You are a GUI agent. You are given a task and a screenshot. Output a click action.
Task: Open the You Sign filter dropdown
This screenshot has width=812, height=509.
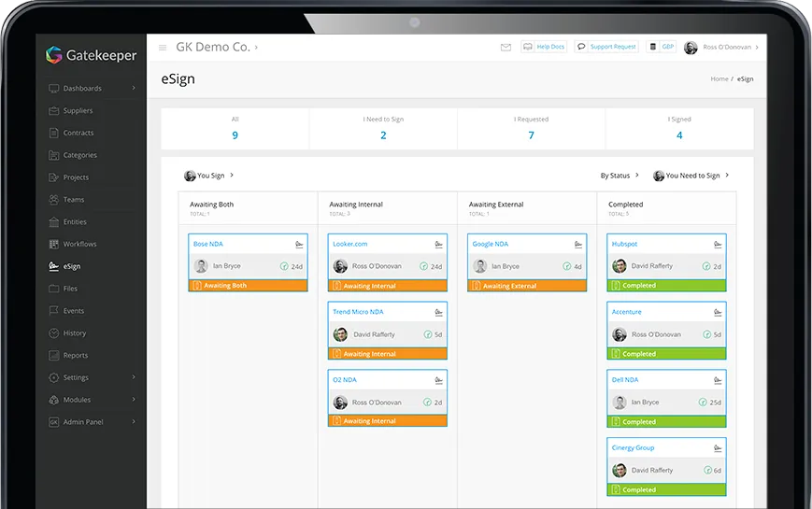click(x=209, y=176)
